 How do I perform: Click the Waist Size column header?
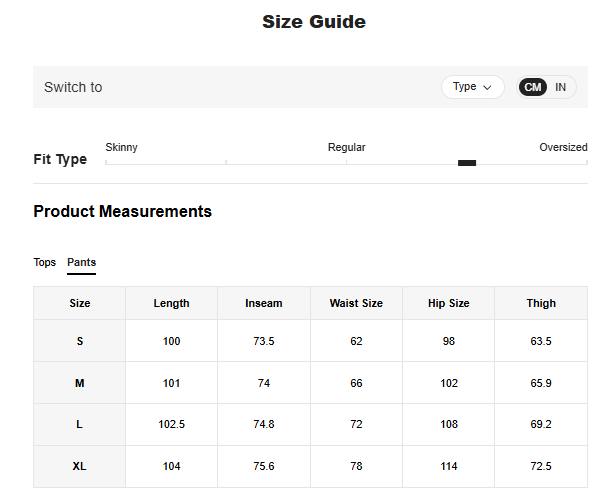356,303
